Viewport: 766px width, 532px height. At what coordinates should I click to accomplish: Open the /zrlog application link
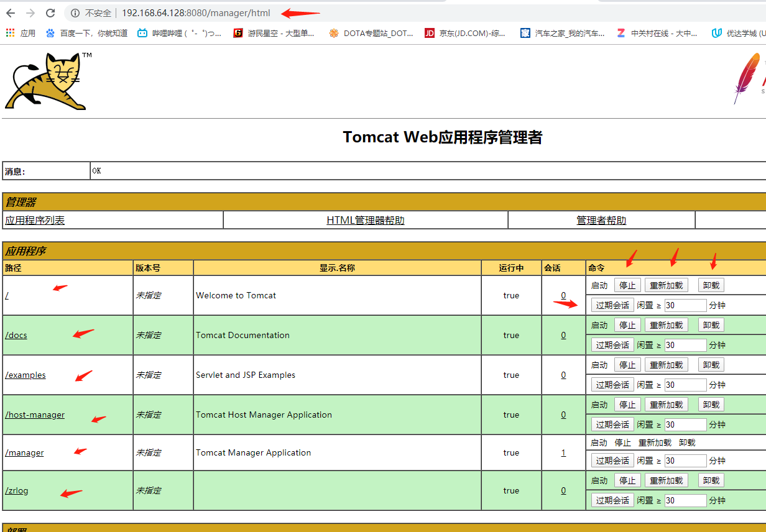(x=17, y=490)
